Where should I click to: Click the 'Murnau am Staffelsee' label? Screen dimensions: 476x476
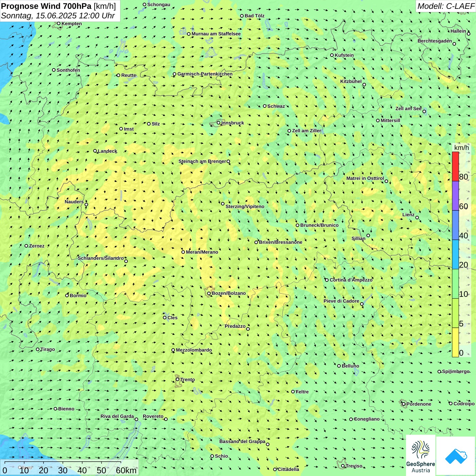(x=216, y=34)
